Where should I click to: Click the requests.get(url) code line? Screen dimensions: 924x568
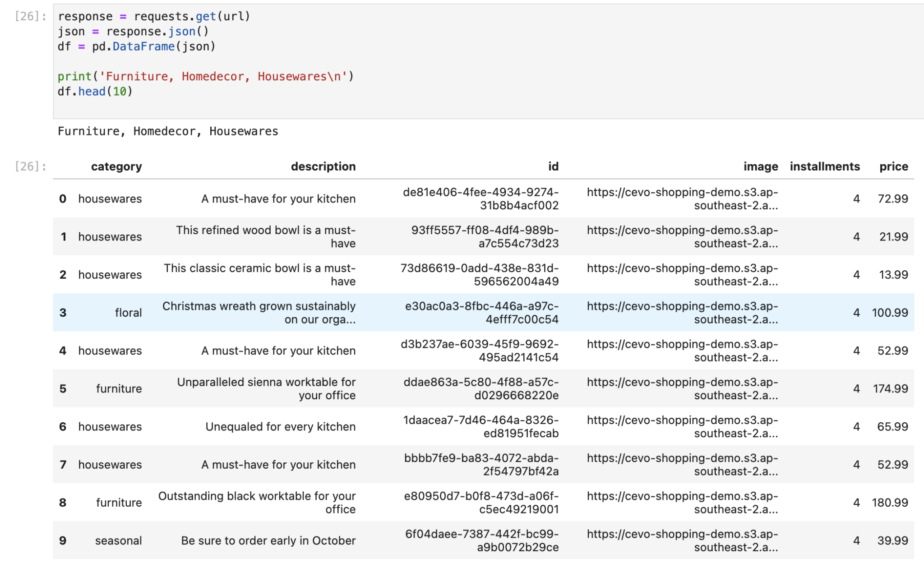(153, 16)
